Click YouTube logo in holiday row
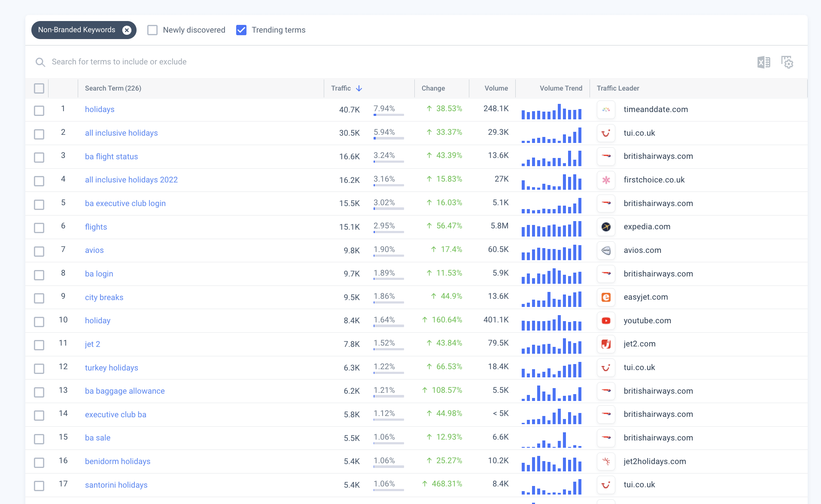 606,321
